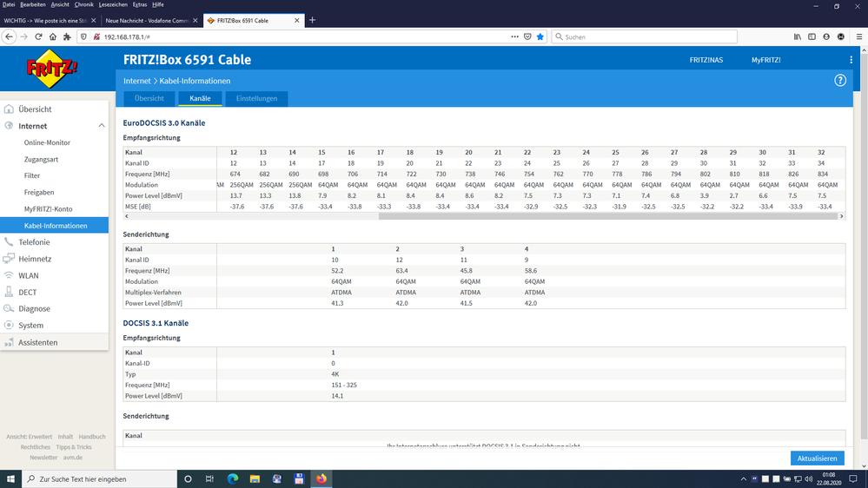Image resolution: width=868 pixels, height=488 pixels.
Task: Show hidden tray icons chevron
Action: pos(744,479)
